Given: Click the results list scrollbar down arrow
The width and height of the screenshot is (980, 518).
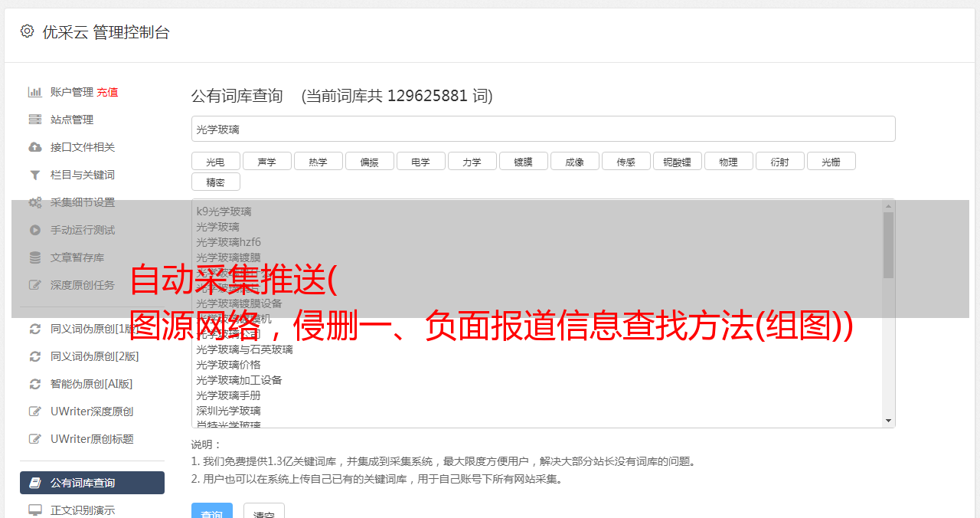Looking at the screenshot, I should [888, 421].
